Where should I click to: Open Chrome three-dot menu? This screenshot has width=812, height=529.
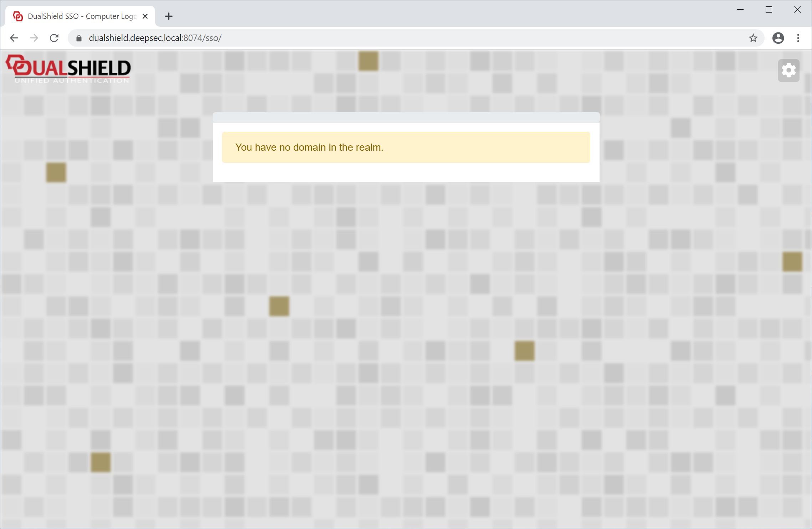(798, 38)
